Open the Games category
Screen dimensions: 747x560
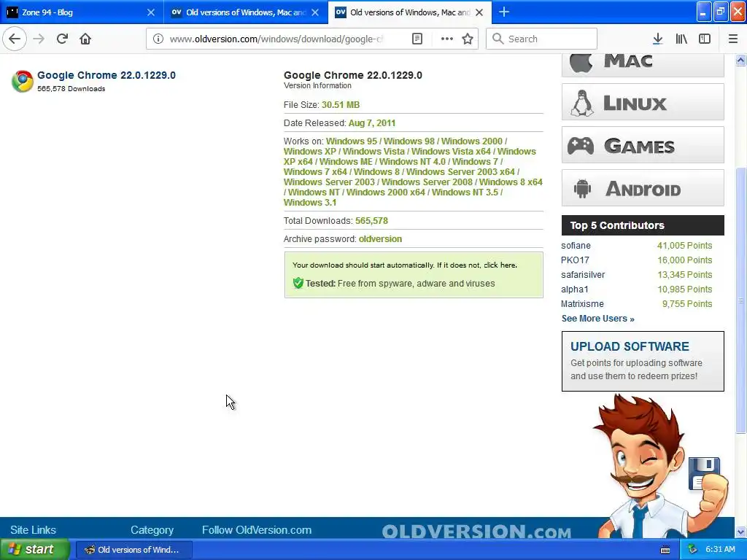coord(643,145)
